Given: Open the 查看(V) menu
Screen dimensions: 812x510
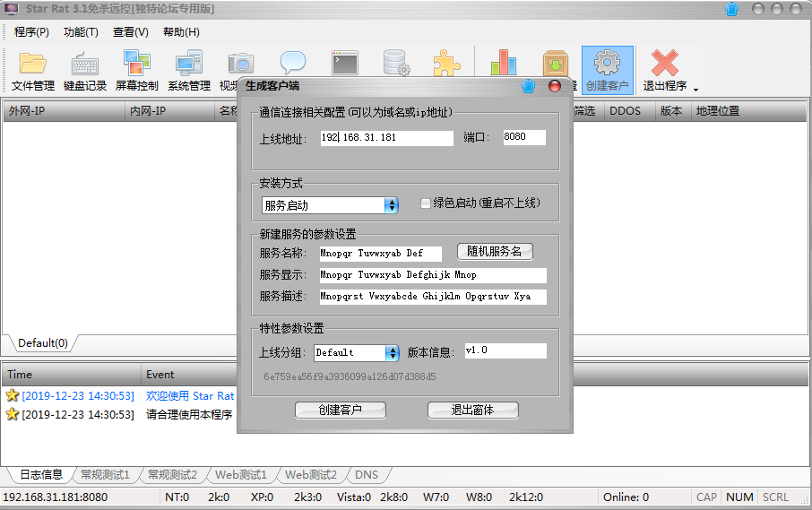Looking at the screenshot, I should point(131,32).
